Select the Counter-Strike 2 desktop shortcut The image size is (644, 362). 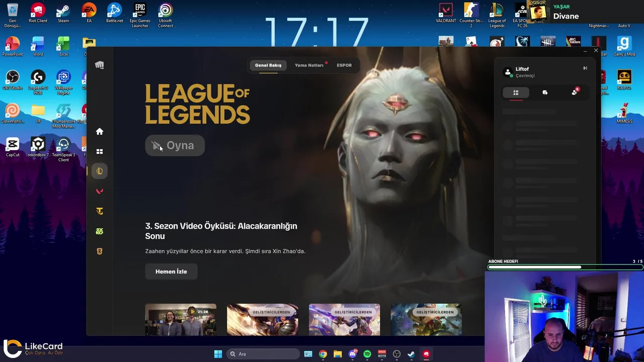pos(471,15)
